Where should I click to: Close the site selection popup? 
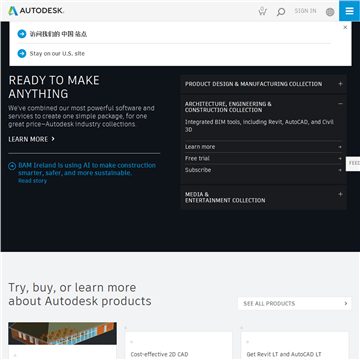point(345,27)
